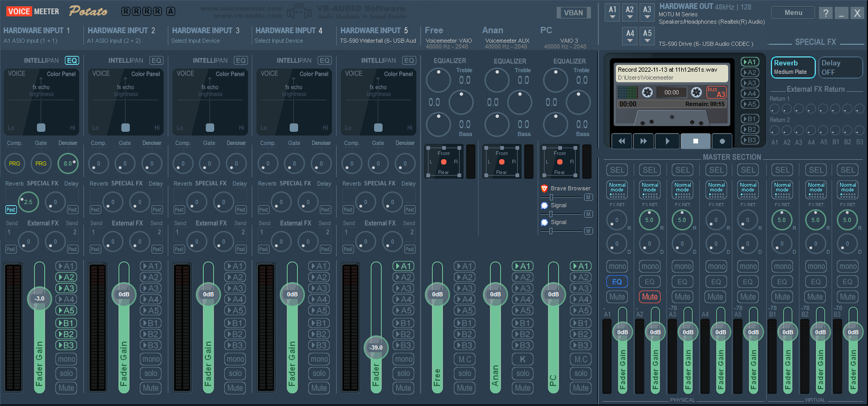Click the first R snapshot button

click(x=126, y=11)
